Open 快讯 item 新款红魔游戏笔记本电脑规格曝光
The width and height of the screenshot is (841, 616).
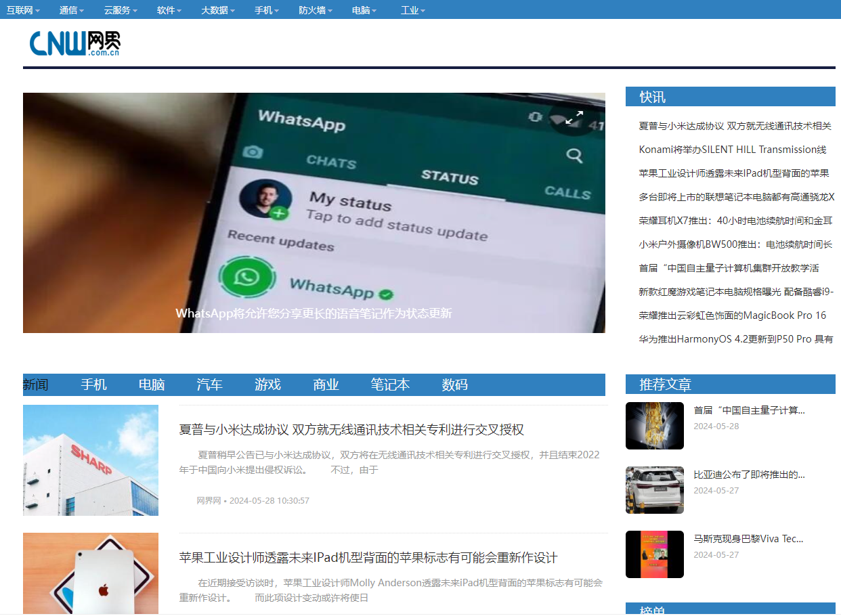pyautogui.click(x=737, y=292)
